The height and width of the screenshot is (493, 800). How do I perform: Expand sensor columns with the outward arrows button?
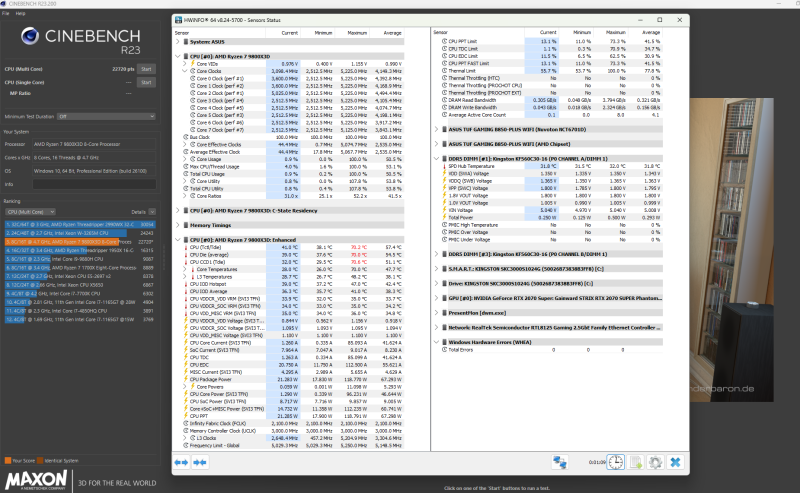[x=181, y=462]
